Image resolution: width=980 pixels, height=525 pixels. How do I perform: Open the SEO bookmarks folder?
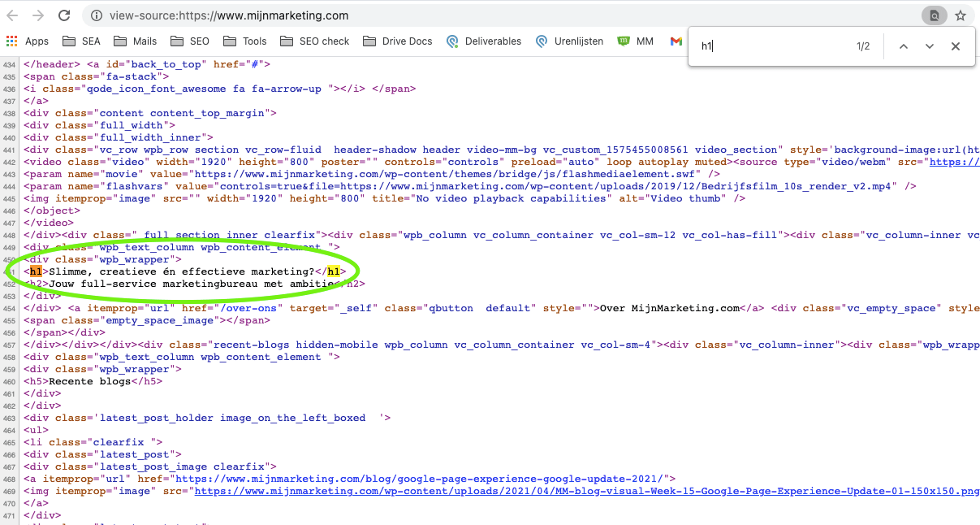point(189,41)
